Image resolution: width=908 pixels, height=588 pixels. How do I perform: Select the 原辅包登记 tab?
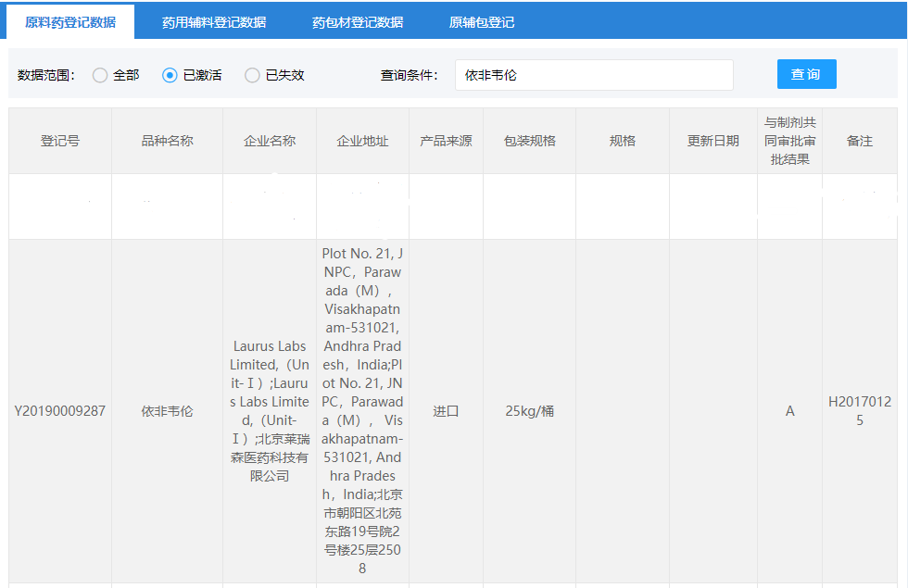click(481, 22)
